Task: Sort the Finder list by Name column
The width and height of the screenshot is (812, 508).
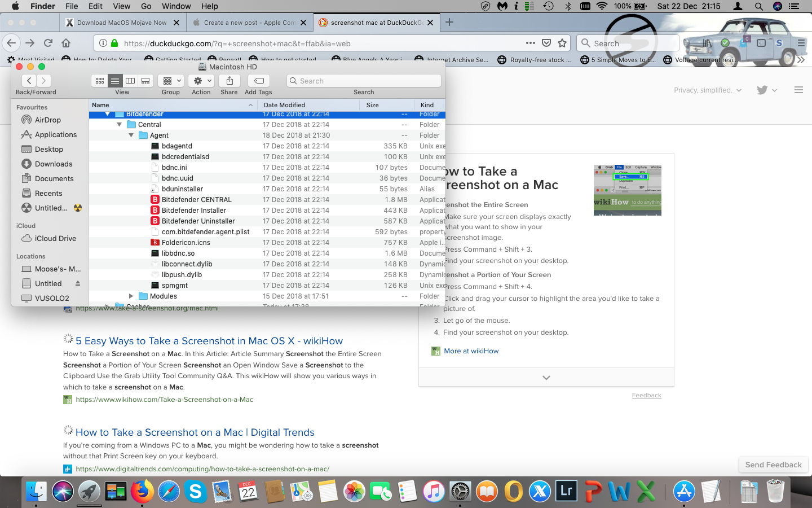Action: pos(173,105)
